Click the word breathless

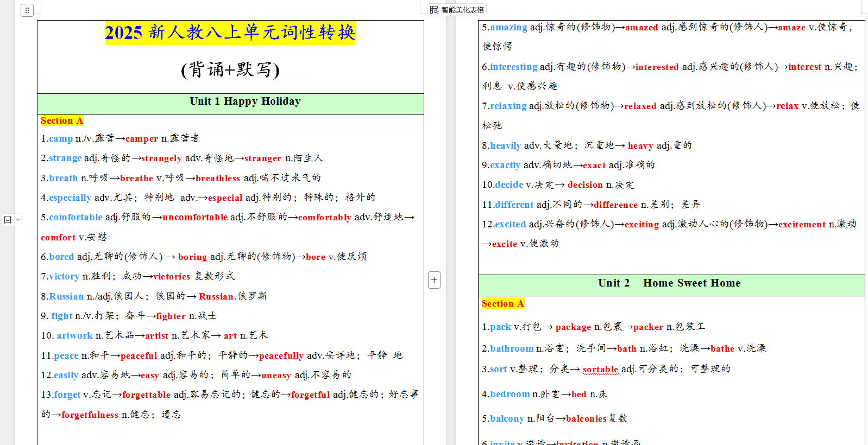point(218,178)
